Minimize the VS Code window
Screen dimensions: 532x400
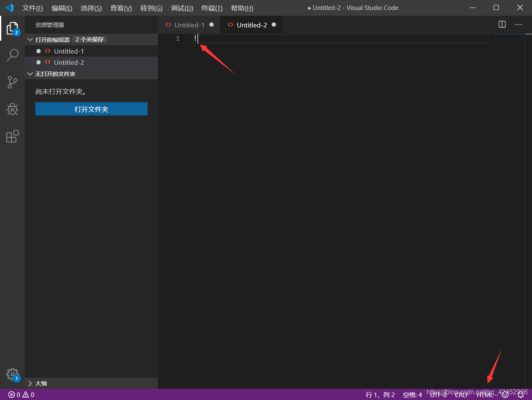(x=473, y=8)
